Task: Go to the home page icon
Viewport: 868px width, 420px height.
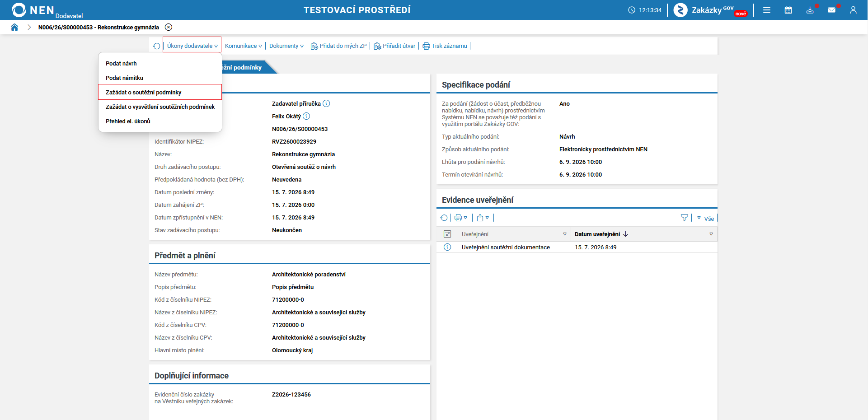Action: tap(14, 27)
